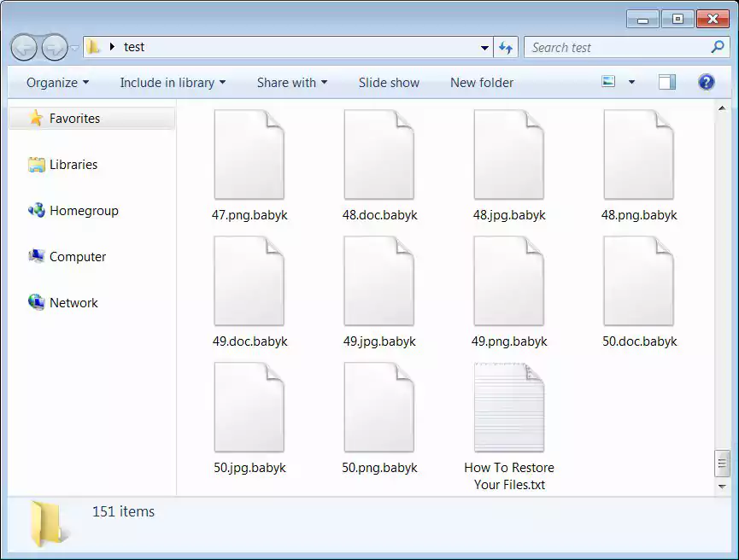The width and height of the screenshot is (739, 560).
Task: Select the How To Restore Your Files.txt icon
Action: click(x=509, y=407)
